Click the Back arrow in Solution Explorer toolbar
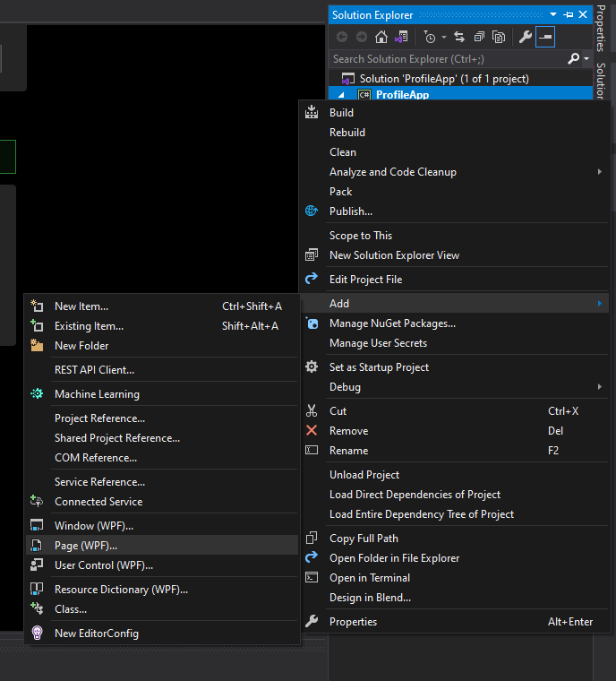The height and width of the screenshot is (681, 616). point(342,37)
